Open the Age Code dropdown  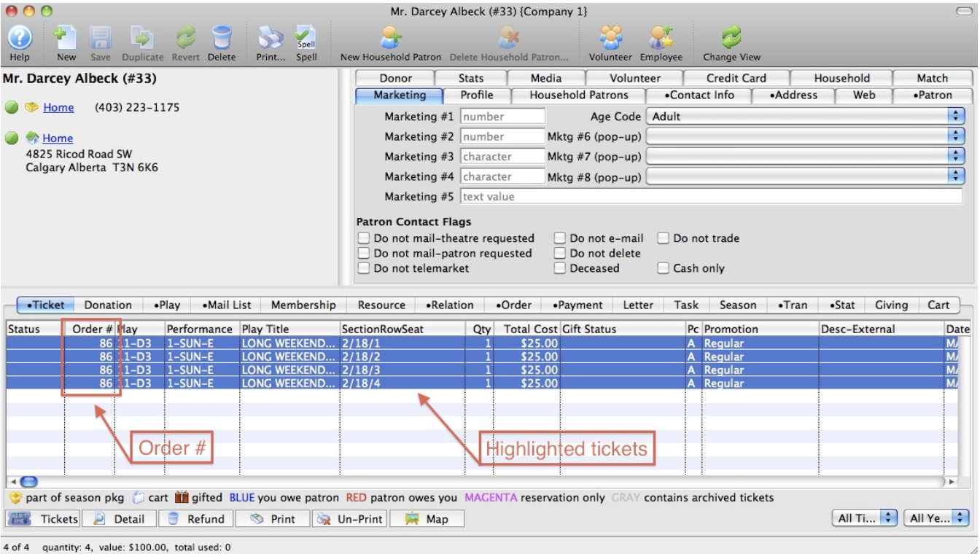(x=805, y=116)
